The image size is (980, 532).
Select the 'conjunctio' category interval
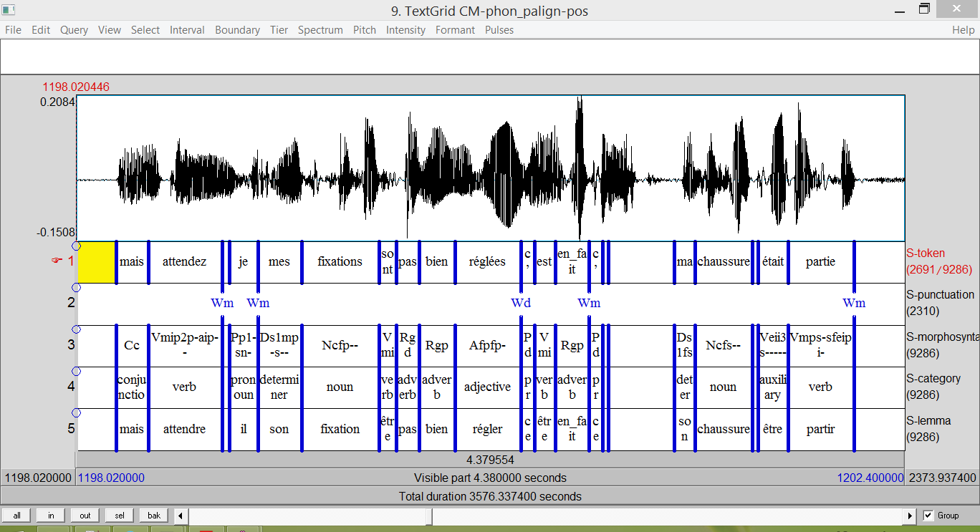[x=132, y=387]
